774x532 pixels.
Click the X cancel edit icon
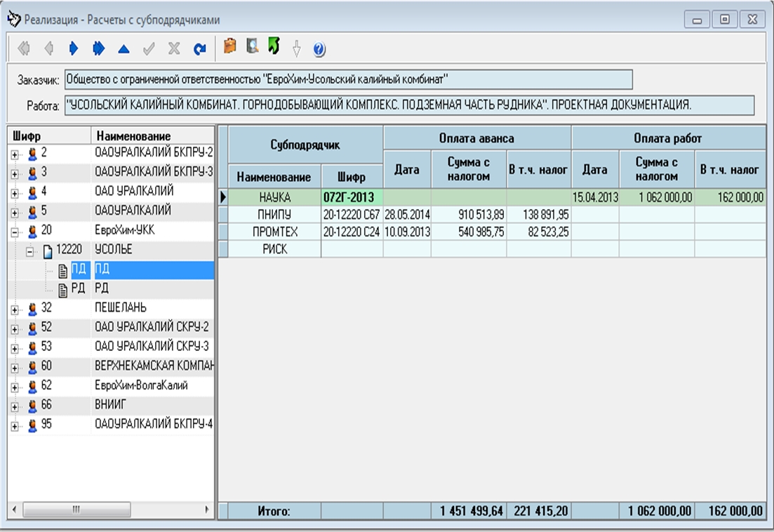coord(174,48)
